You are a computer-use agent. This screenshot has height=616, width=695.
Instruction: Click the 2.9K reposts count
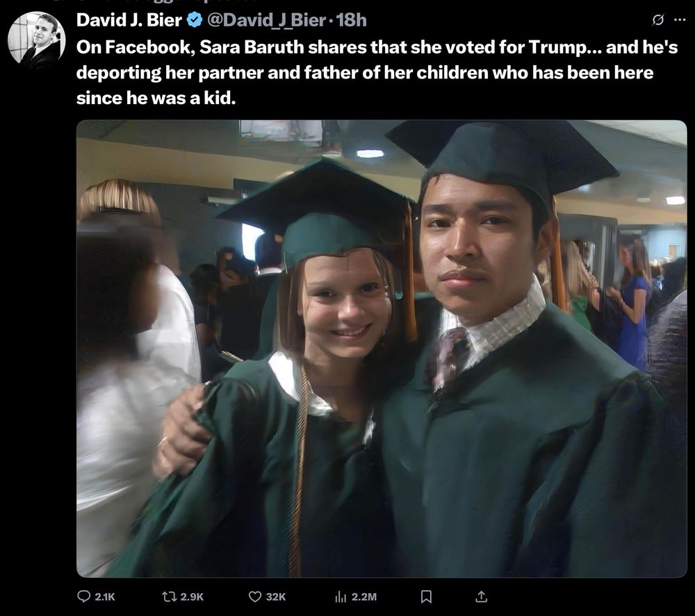(192, 597)
